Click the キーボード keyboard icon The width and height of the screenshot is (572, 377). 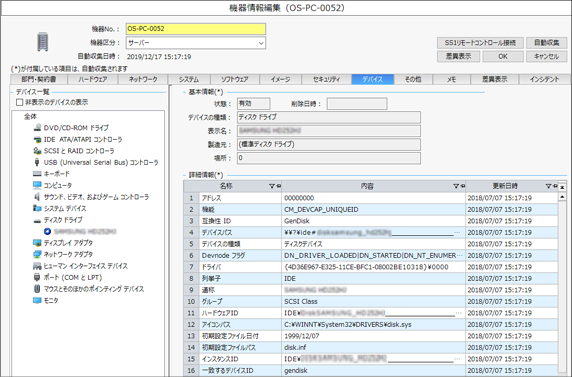[37, 174]
